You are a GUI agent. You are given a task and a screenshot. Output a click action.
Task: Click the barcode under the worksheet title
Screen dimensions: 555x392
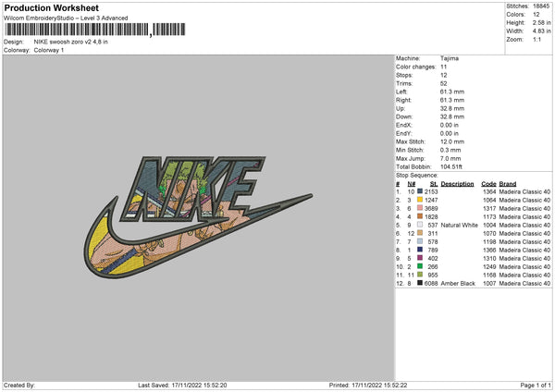tap(94, 30)
